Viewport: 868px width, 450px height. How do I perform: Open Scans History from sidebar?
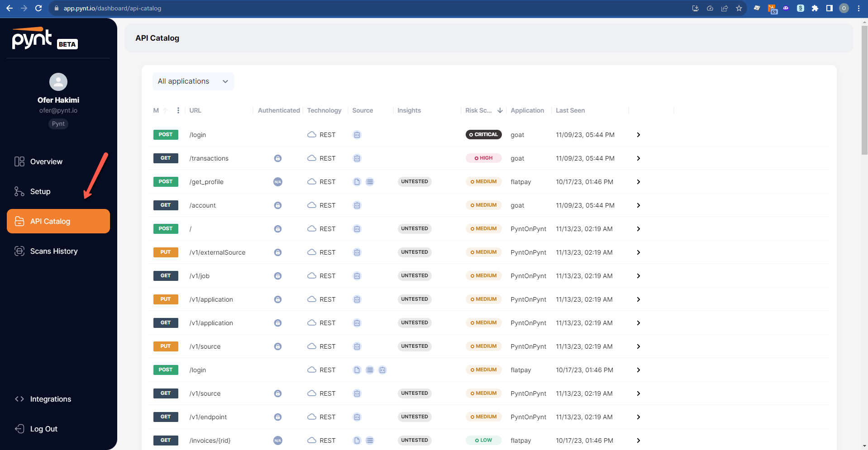(53, 251)
